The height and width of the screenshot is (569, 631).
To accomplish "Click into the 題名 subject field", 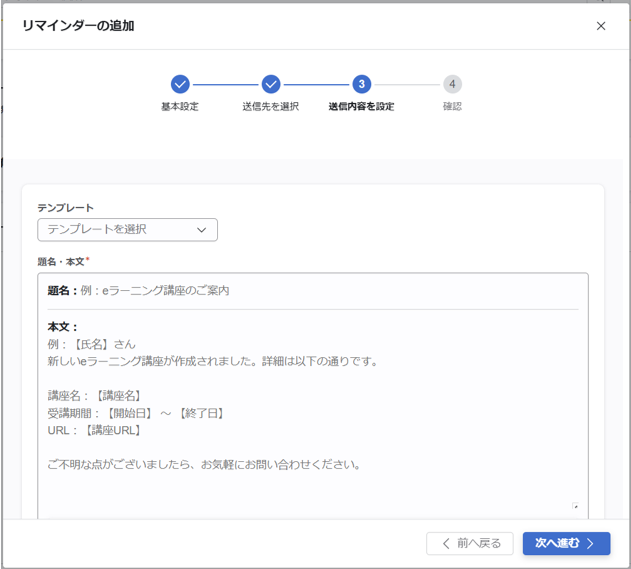I will (x=313, y=291).
